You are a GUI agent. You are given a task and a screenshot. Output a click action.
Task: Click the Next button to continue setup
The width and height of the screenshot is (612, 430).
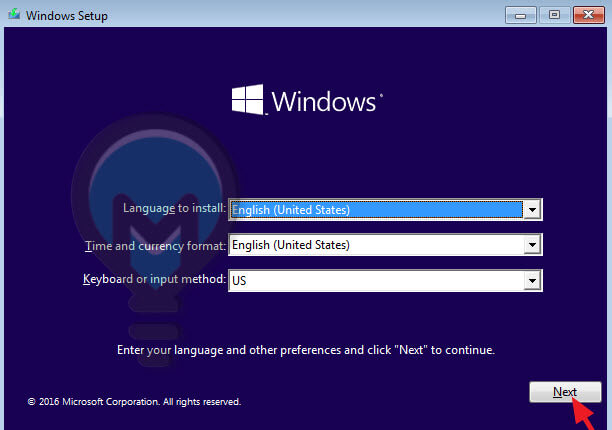coord(565,392)
